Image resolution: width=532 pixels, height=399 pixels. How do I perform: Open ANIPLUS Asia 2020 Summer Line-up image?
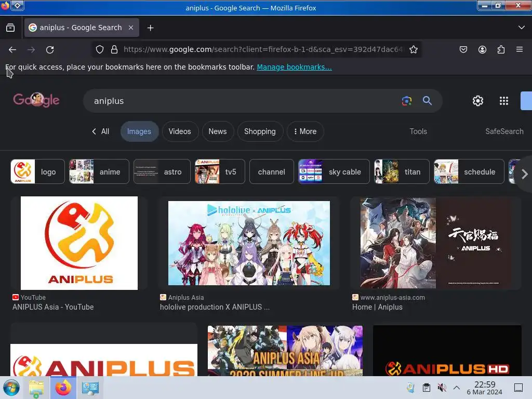point(285,351)
